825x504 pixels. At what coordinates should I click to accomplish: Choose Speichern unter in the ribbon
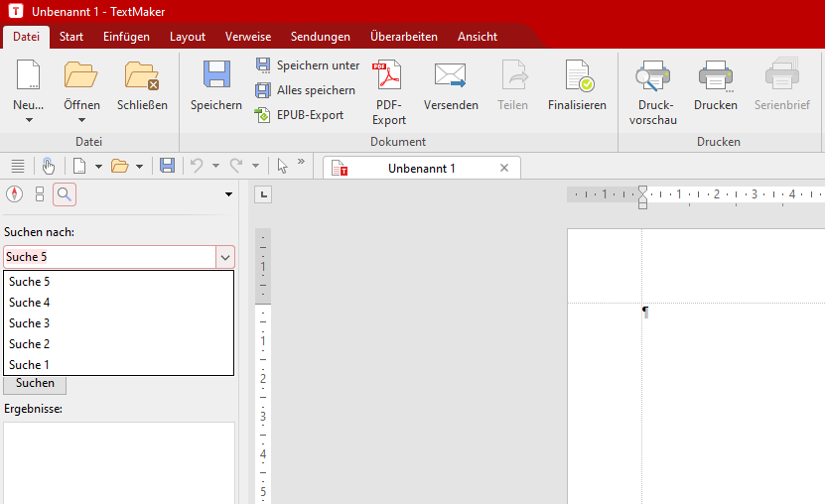pos(308,65)
